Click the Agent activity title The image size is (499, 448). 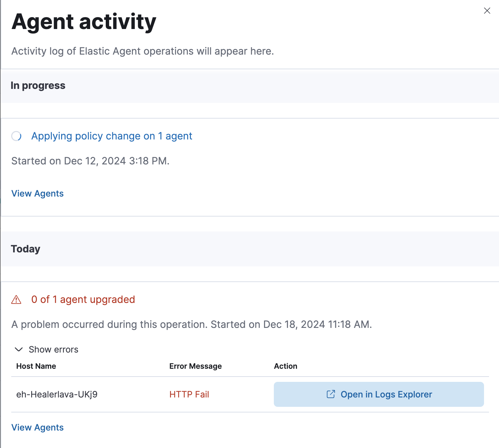pyautogui.click(x=84, y=22)
